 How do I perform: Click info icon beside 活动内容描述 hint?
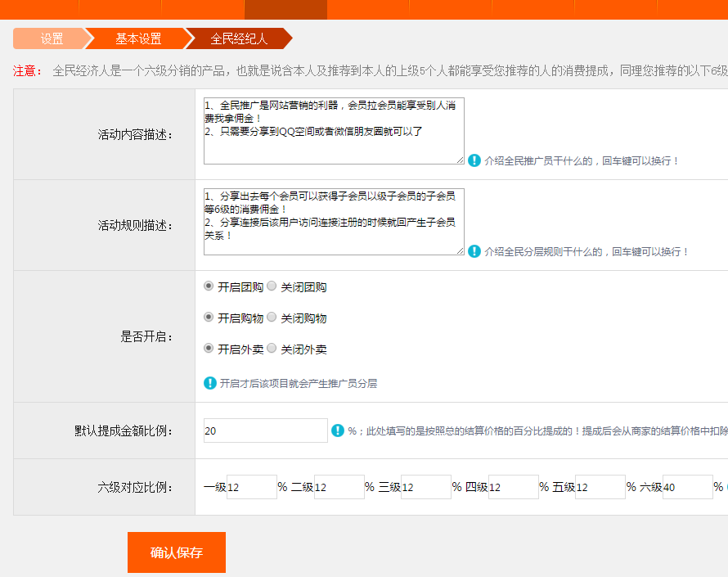coord(474,160)
